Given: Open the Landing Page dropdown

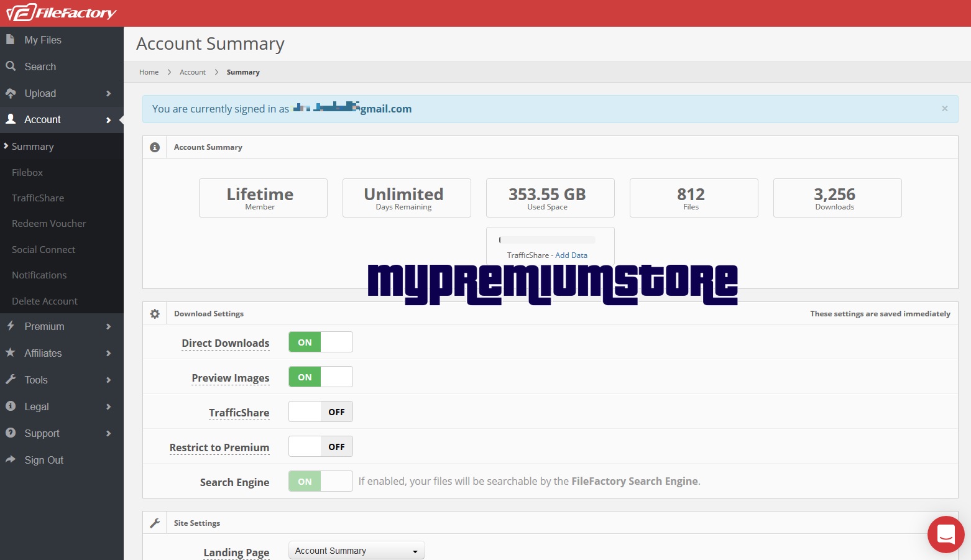Looking at the screenshot, I should tap(356, 550).
